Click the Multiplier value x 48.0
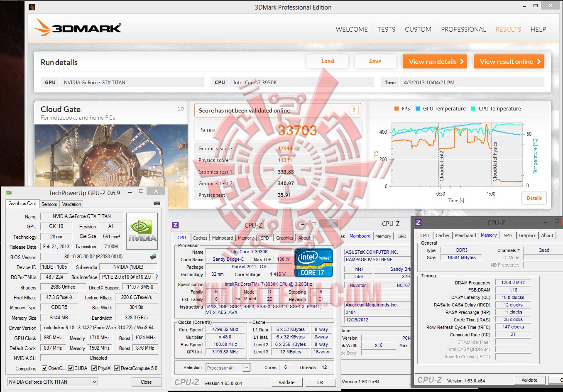 (x=225, y=337)
